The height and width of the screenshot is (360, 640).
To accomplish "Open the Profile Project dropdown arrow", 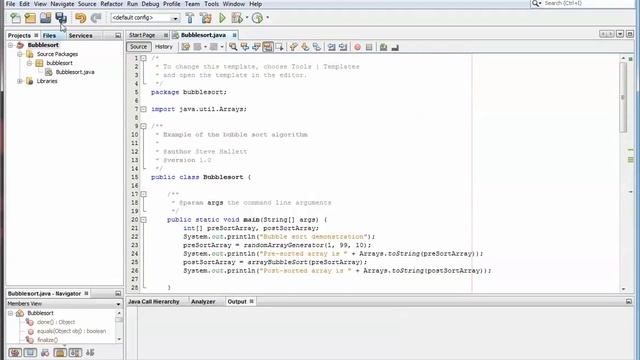I will pyautogui.click(x=267, y=18).
